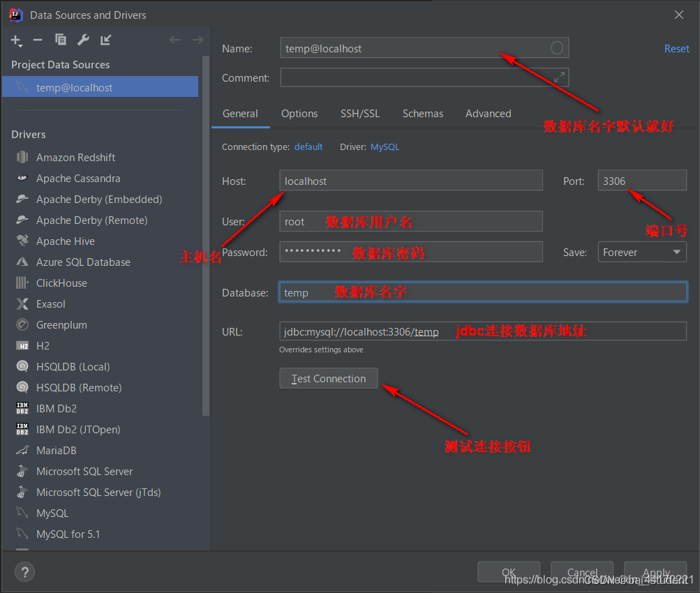Pick ClickHouse driver
The width and height of the screenshot is (700, 593).
61,283
